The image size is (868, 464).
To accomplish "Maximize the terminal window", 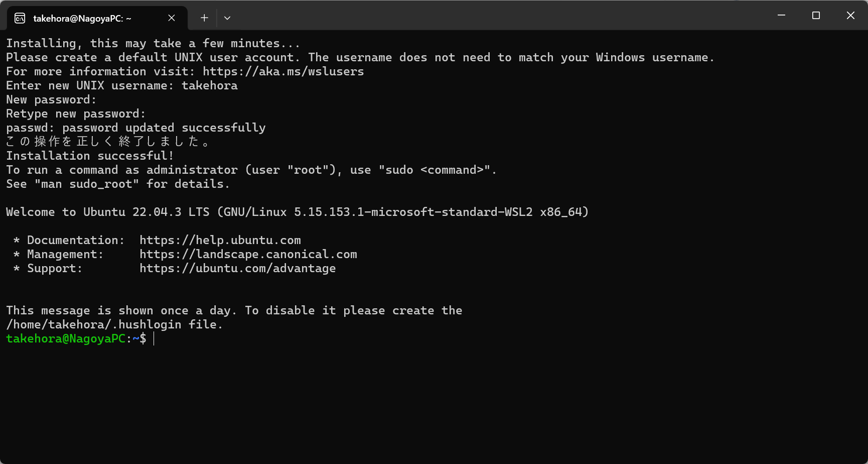I will (x=816, y=16).
